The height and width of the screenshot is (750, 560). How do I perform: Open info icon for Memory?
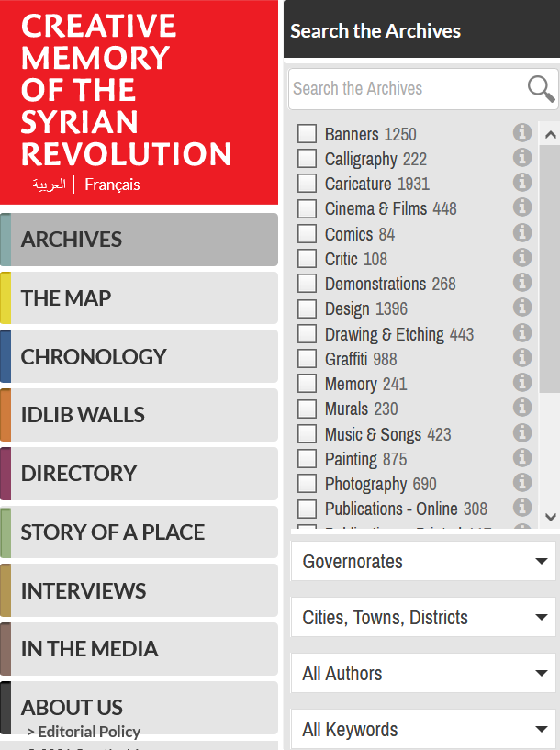coord(522,382)
